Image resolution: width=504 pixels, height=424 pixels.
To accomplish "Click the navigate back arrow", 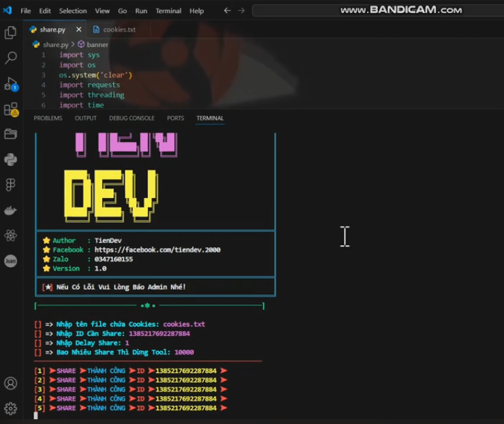I will [x=227, y=11].
